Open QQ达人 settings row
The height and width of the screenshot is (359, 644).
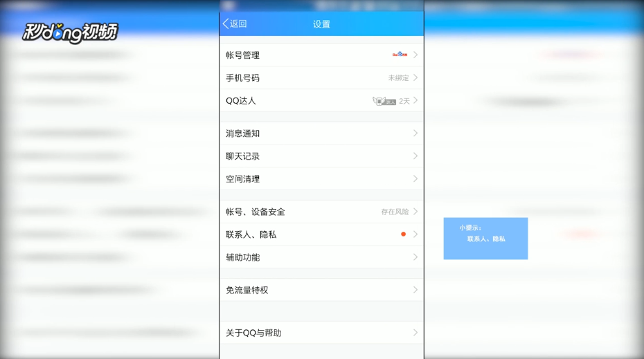(x=321, y=100)
